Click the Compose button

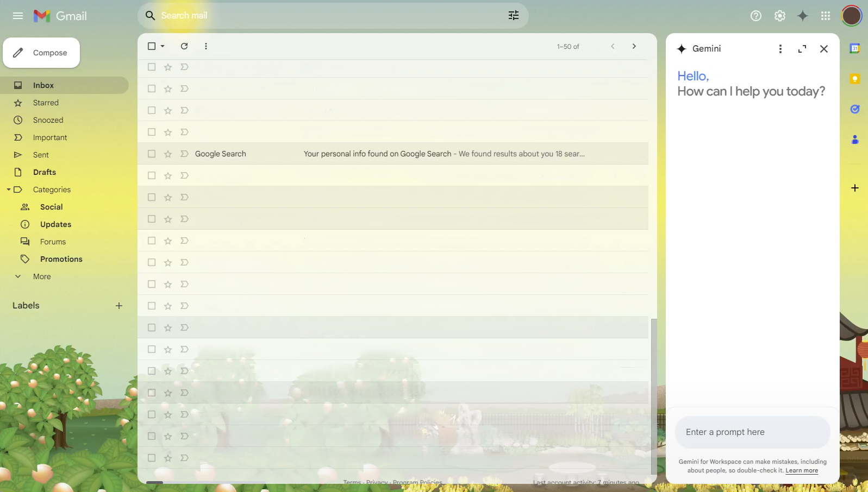click(41, 53)
